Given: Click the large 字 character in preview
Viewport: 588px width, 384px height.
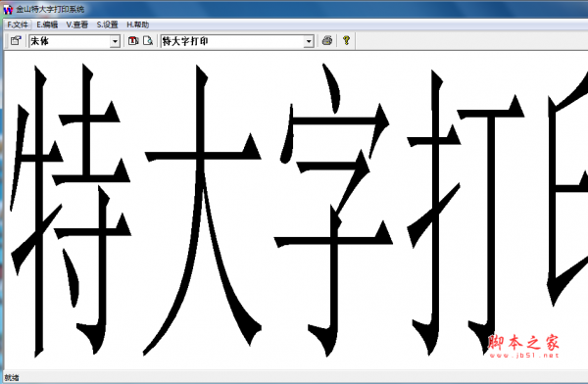Looking at the screenshot, I should point(334,210).
